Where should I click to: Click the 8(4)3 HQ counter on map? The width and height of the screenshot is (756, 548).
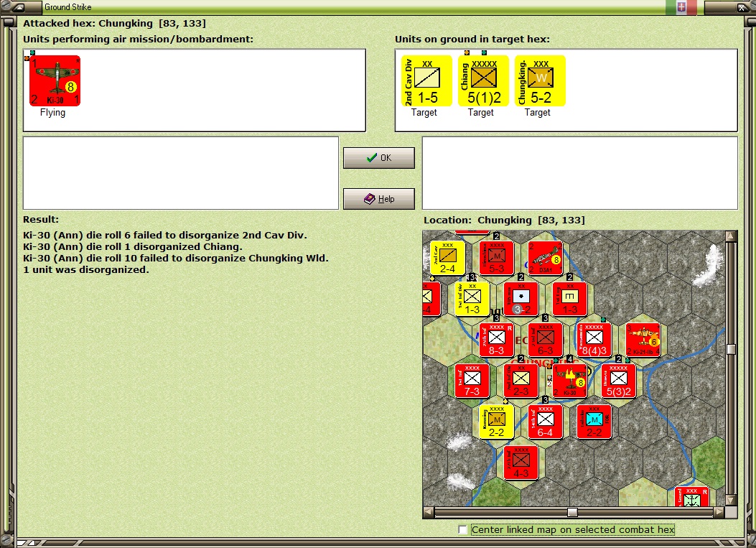(x=594, y=340)
